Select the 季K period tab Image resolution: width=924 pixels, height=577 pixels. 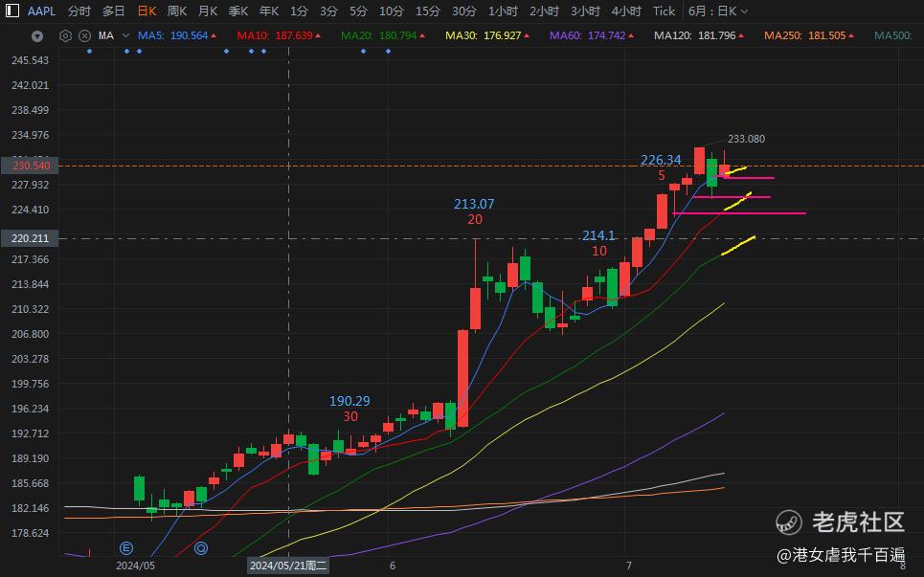click(238, 11)
